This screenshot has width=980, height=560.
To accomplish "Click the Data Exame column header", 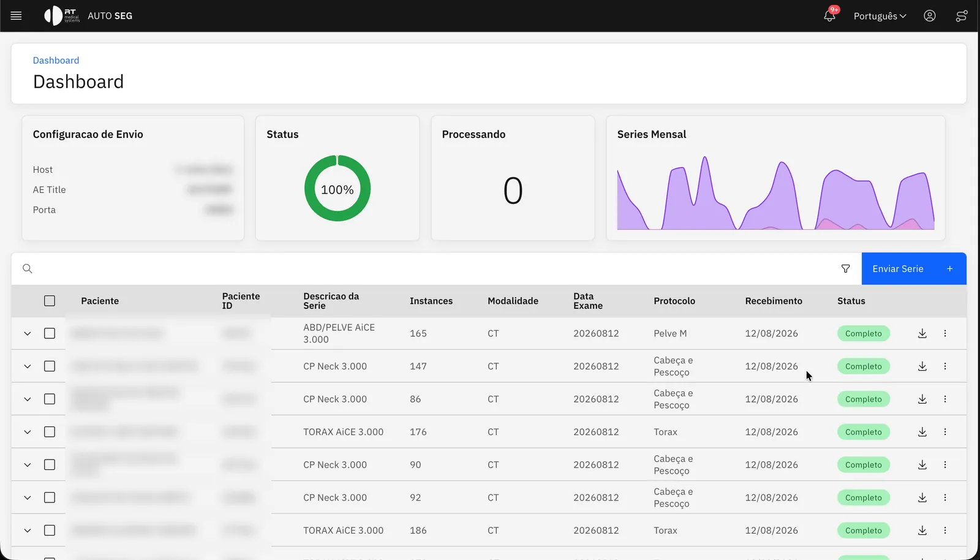I will click(x=588, y=301).
